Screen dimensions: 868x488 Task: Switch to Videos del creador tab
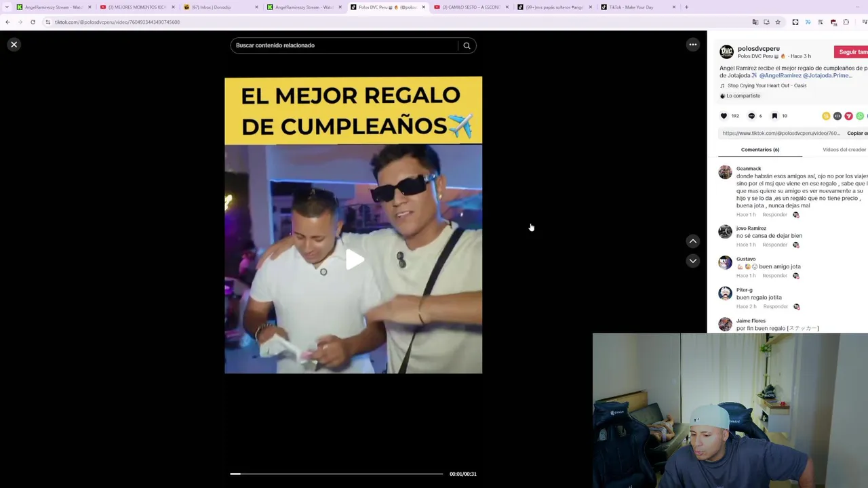(x=844, y=150)
